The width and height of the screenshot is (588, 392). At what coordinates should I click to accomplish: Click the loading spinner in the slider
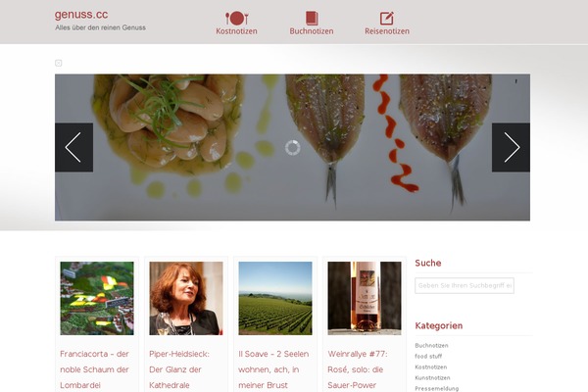click(x=292, y=147)
